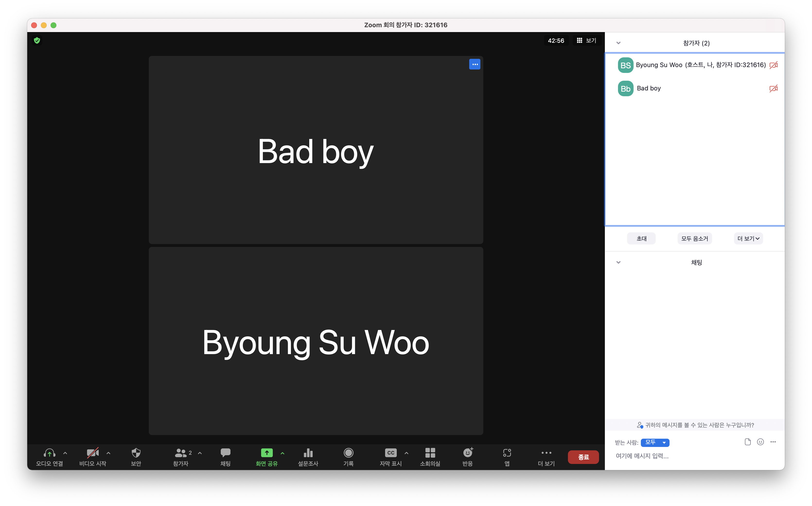
Task: Toggle the participants (참가자) panel button
Action: [x=181, y=453]
